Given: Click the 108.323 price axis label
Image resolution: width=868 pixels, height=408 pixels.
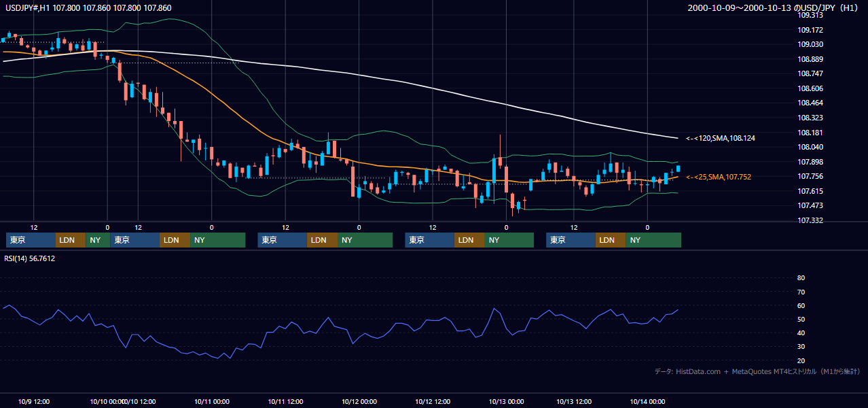Looking at the screenshot, I should [810, 118].
